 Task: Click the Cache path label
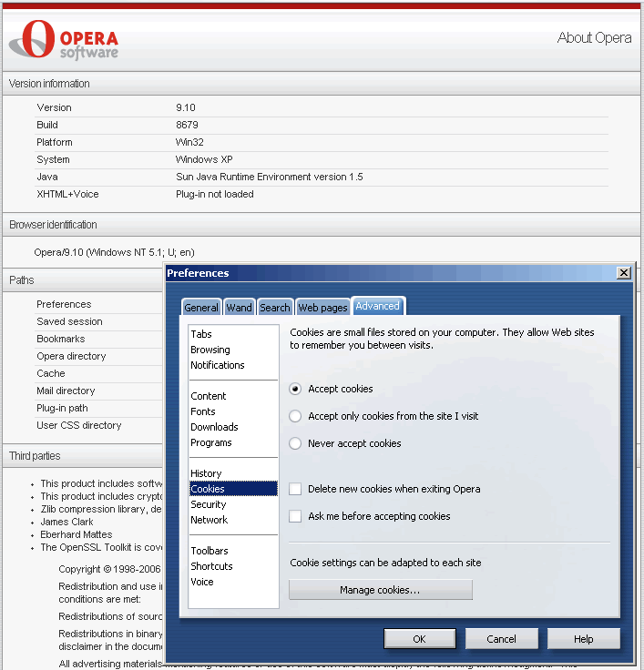click(51, 373)
